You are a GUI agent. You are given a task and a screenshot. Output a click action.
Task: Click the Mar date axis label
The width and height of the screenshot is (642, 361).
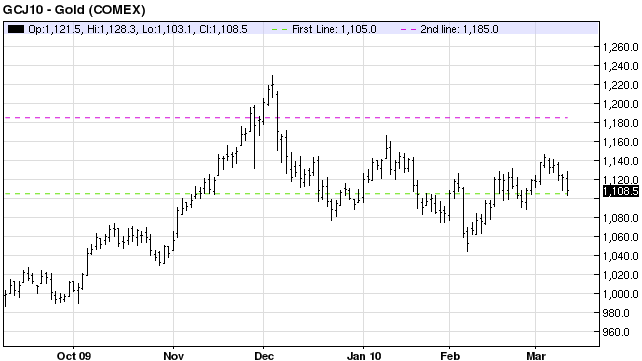[536, 356]
